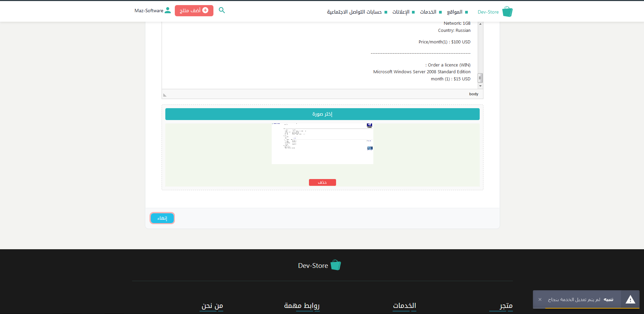This screenshot has height=314, width=644.
Task: Open the المواقع menu
Action: point(455,12)
